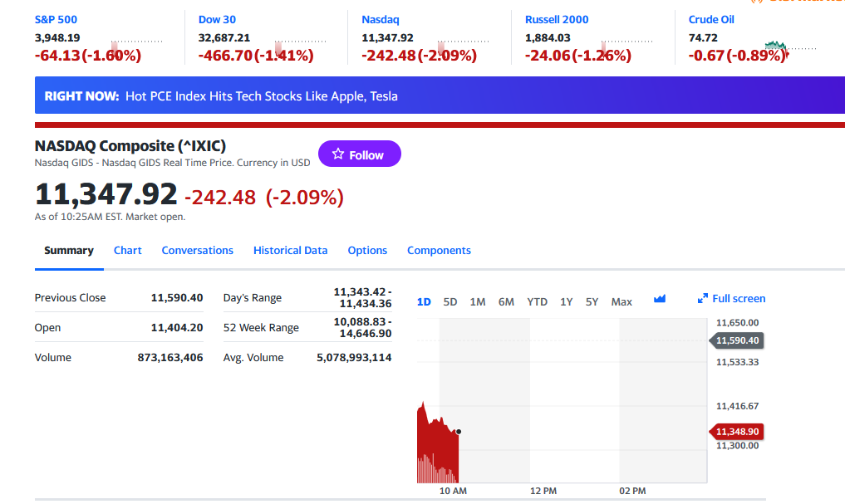Screen dimensions: 845x504
Task: Click the Dow 30 change -466.70 (-1.41%)
Action: (x=255, y=56)
